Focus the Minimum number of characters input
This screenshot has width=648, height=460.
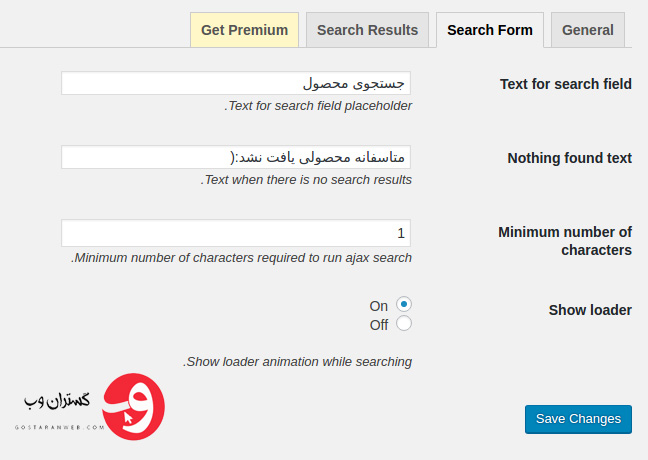236,233
